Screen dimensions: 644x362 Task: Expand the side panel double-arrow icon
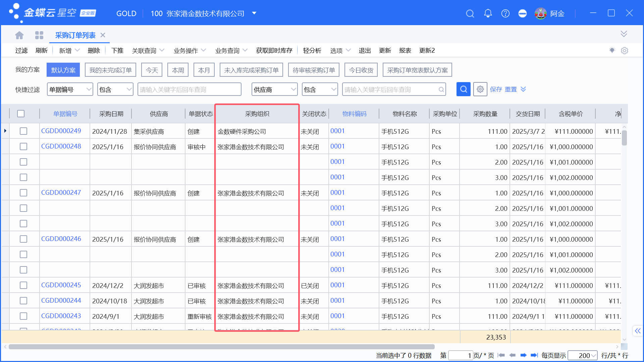(638, 331)
